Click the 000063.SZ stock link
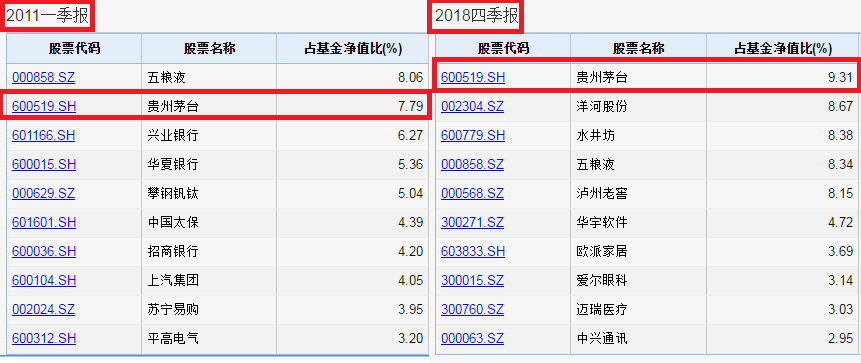The height and width of the screenshot is (363, 861). point(472,338)
